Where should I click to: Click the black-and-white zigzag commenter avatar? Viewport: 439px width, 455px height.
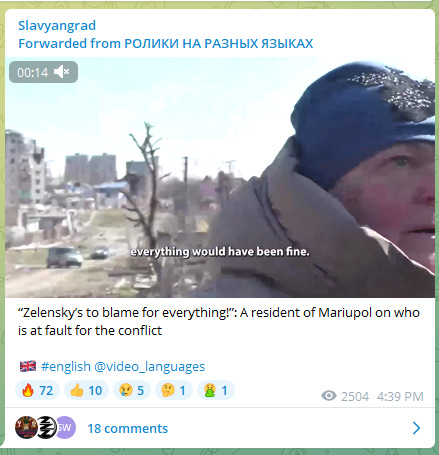click(46, 427)
